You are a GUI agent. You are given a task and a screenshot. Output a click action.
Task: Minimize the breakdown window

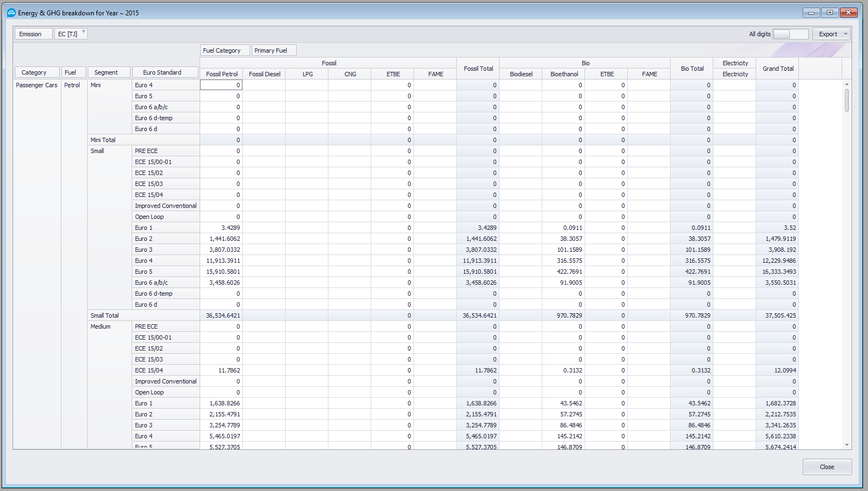(x=811, y=13)
